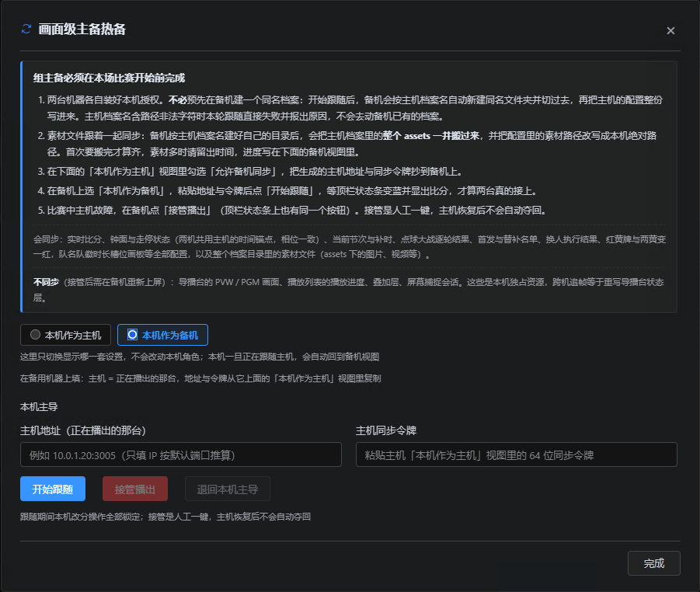Select the 本机作为主机 radio option
700x592 pixels.
tap(65, 335)
